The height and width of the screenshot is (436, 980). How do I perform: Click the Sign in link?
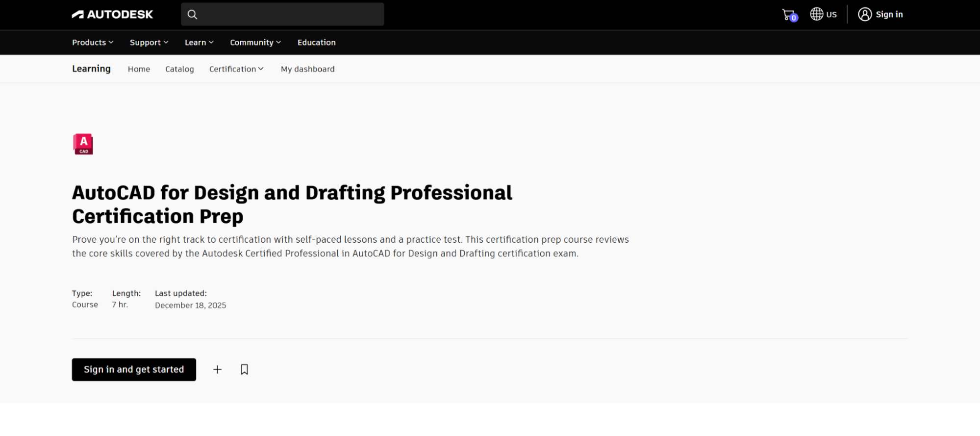tap(889, 15)
